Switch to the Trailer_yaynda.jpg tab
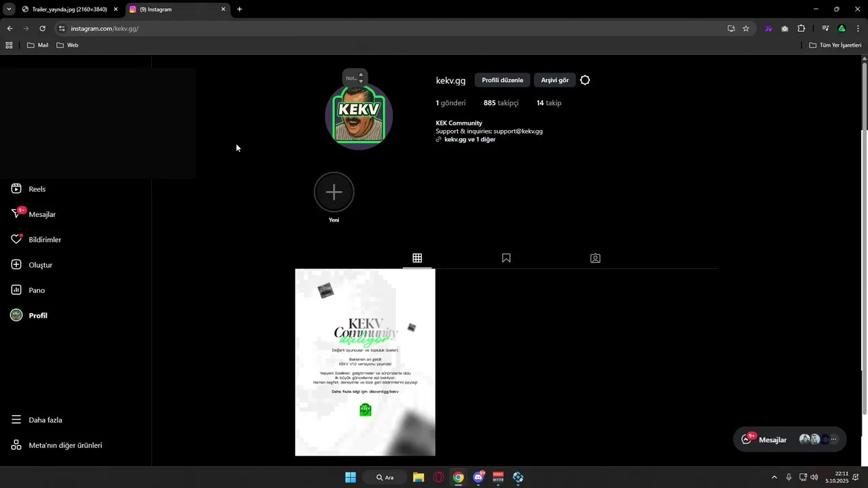Image resolution: width=868 pixels, height=488 pixels. 68,9
